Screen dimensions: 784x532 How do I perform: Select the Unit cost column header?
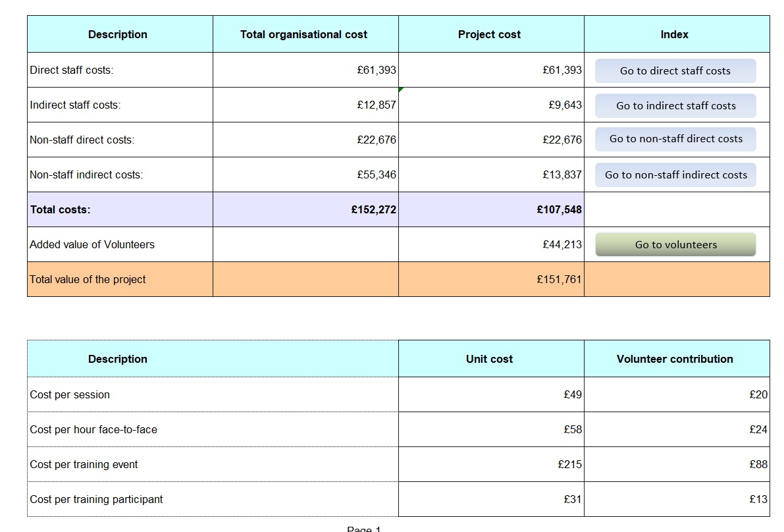point(489,359)
